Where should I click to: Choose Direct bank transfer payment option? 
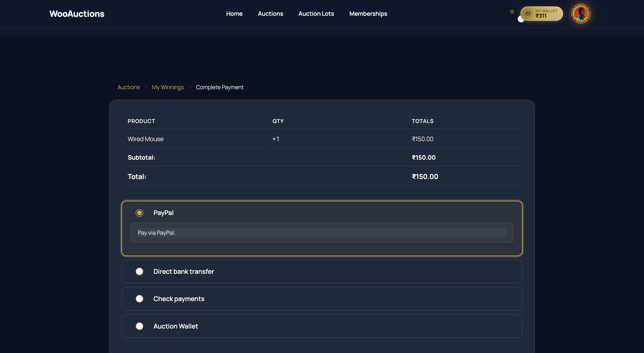(x=139, y=271)
